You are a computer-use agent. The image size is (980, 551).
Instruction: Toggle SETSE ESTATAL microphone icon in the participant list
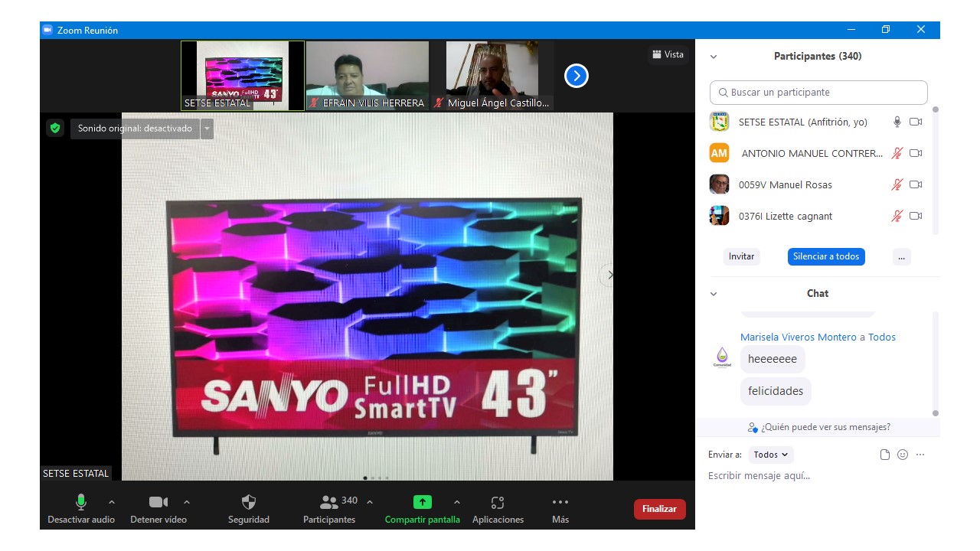(x=897, y=122)
